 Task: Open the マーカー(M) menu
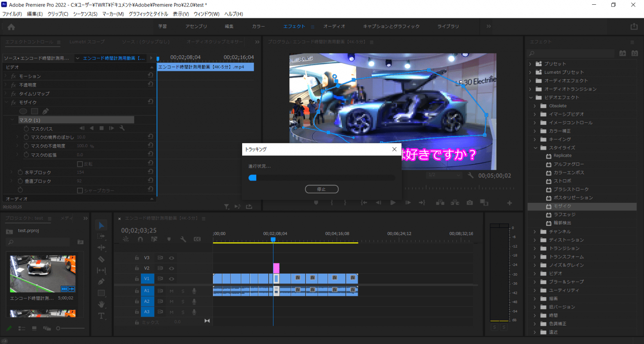click(x=113, y=14)
